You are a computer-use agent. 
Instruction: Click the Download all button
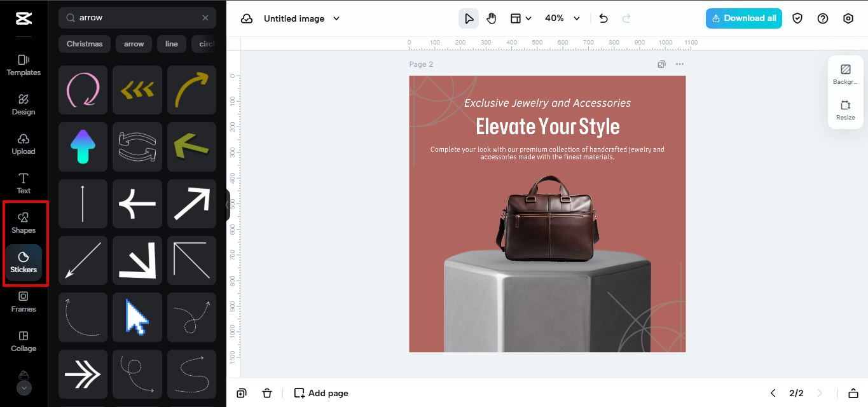[x=743, y=18]
